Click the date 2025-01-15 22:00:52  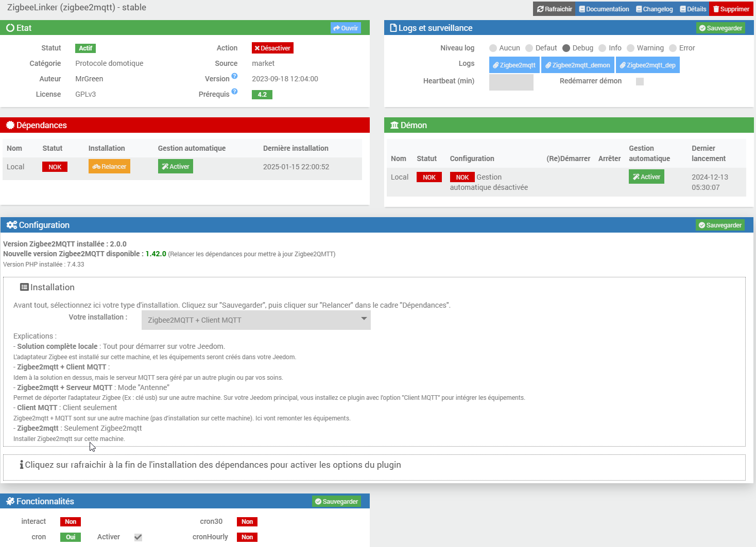click(296, 167)
